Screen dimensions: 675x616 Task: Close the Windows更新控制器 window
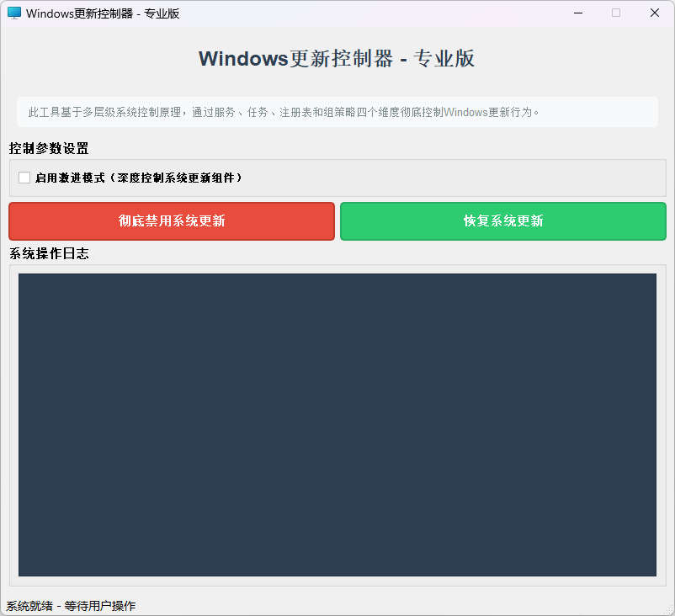click(x=655, y=13)
